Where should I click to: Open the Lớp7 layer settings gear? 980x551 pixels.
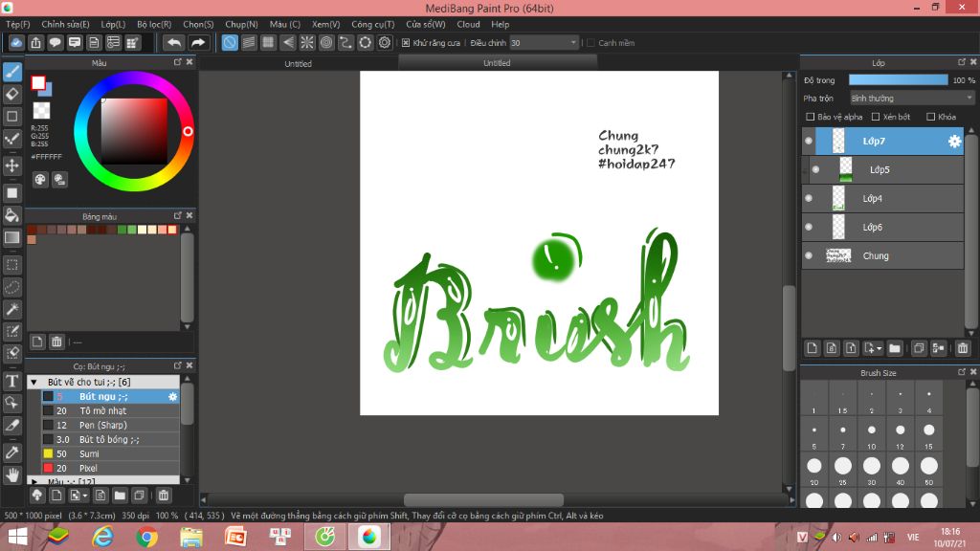954,142
